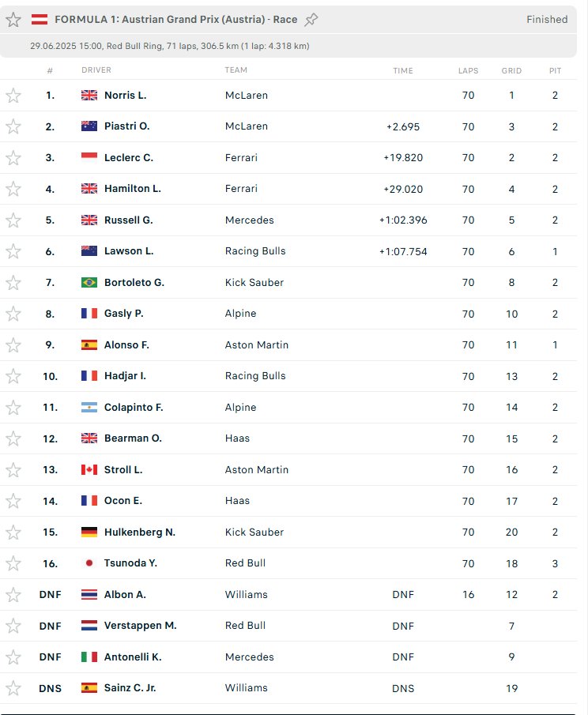Click the TIME column header
The image size is (588, 715).
403,70
